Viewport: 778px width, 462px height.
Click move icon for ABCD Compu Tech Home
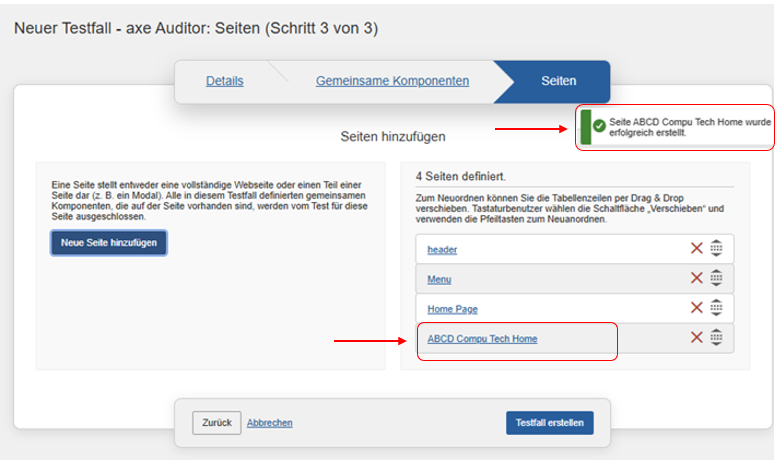[716, 338]
